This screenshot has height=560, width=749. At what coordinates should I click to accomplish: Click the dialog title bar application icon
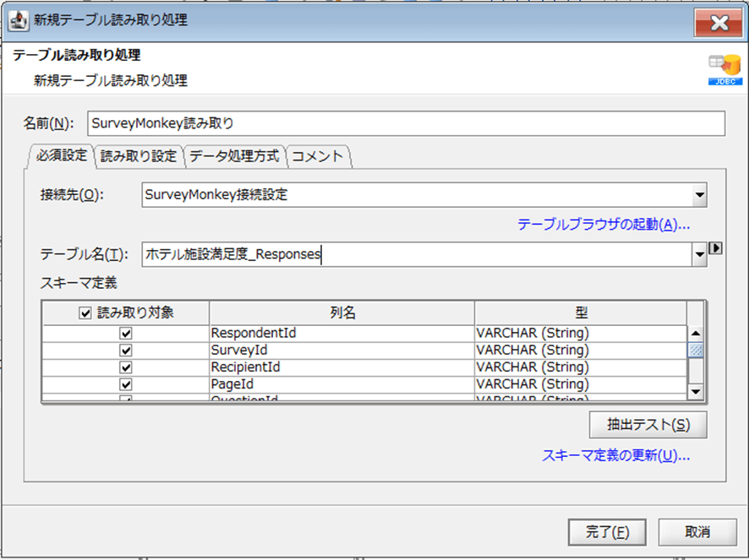[x=19, y=21]
